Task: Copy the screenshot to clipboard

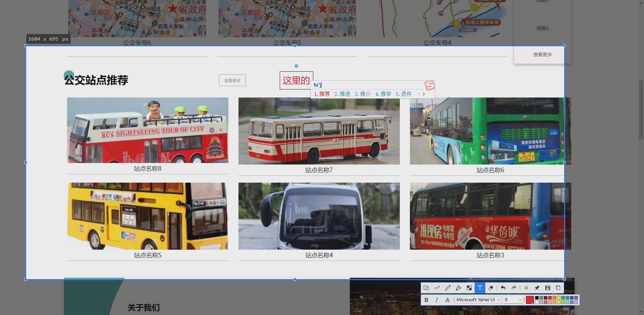Action: [x=558, y=288]
